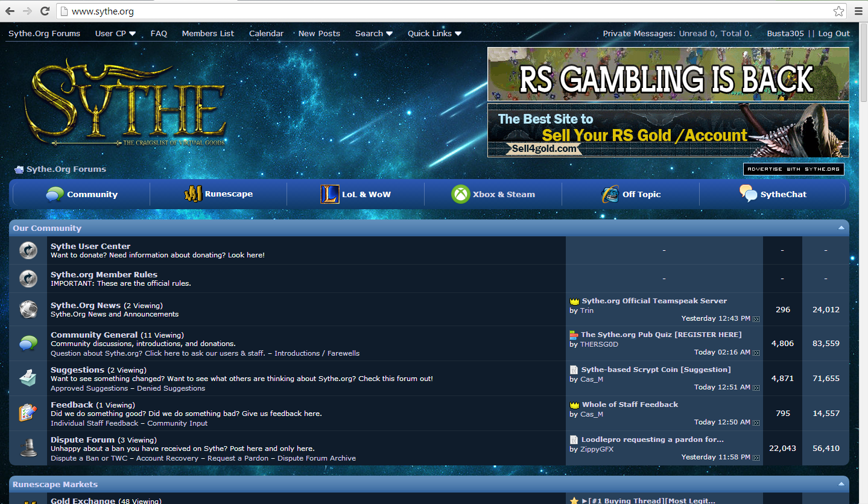Open the Gold Exchange forum

pos(83,500)
